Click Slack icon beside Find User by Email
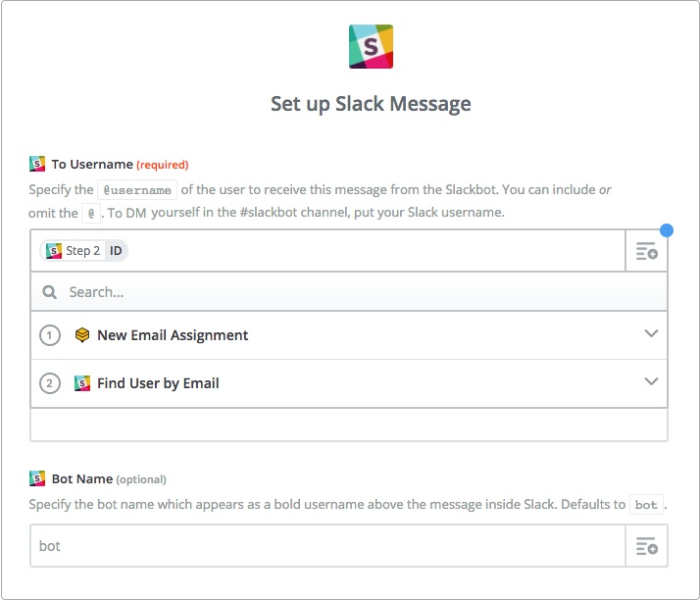Viewport: 700px width, 600px height. coord(82,383)
